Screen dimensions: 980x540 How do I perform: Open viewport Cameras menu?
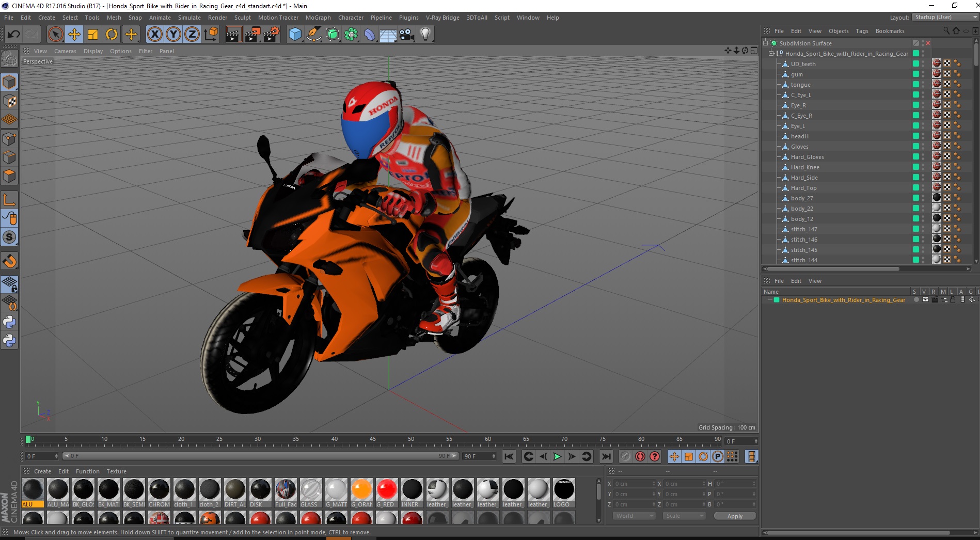[x=65, y=51]
